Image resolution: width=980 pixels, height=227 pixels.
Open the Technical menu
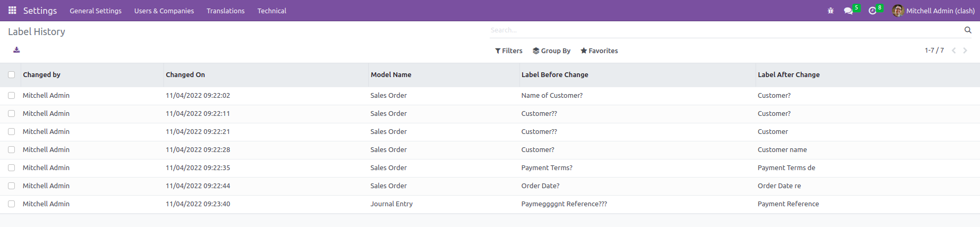click(x=272, y=11)
